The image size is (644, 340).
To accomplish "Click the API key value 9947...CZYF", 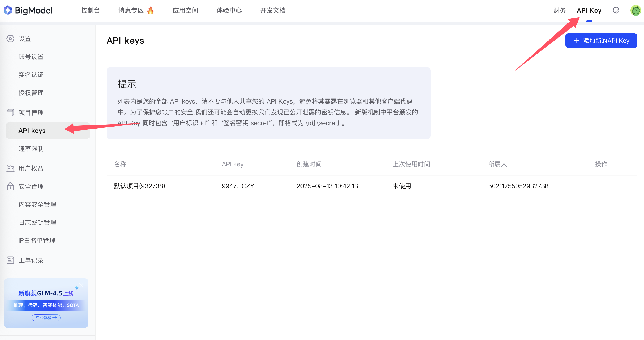I will pyautogui.click(x=240, y=186).
